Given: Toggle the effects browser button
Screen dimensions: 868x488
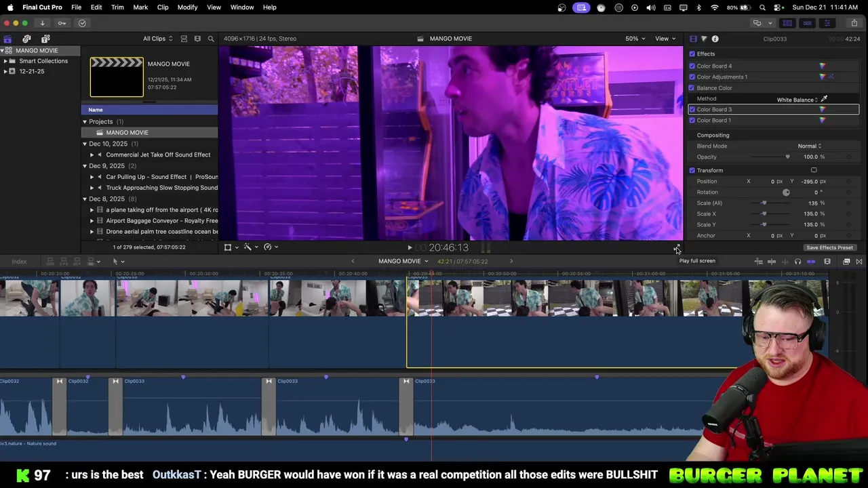Looking at the screenshot, I should tap(846, 262).
